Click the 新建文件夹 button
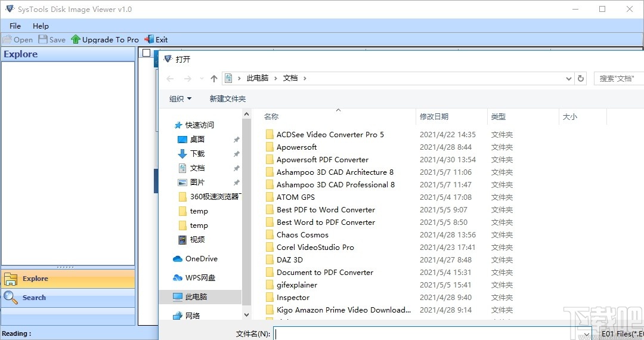Screen dimensions: 644x340 coord(228,99)
